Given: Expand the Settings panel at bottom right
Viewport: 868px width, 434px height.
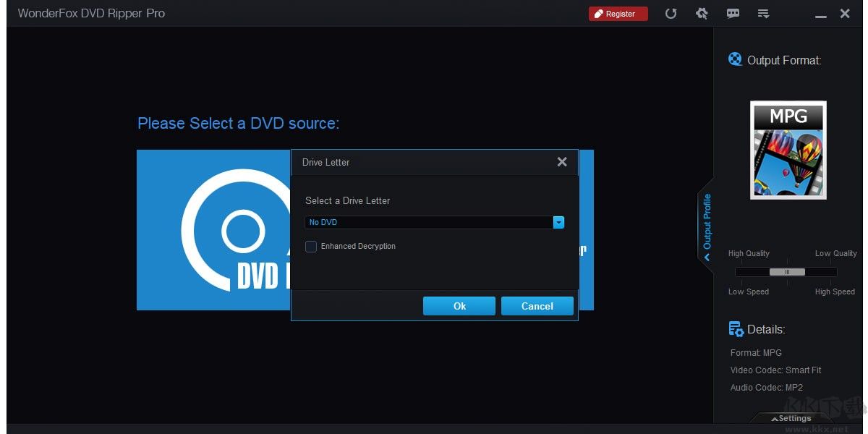Looking at the screenshot, I should [x=792, y=418].
